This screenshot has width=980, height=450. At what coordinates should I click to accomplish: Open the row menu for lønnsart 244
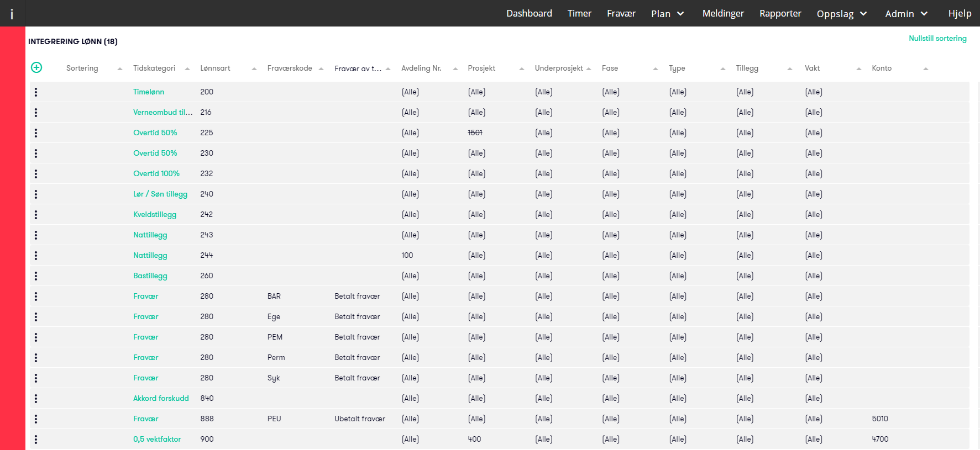coord(36,256)
